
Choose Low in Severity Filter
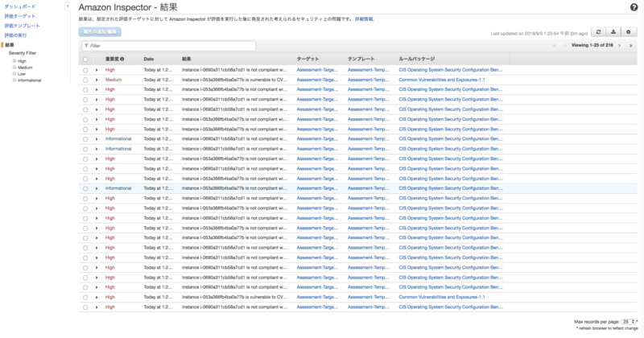[x=14, y=73]
